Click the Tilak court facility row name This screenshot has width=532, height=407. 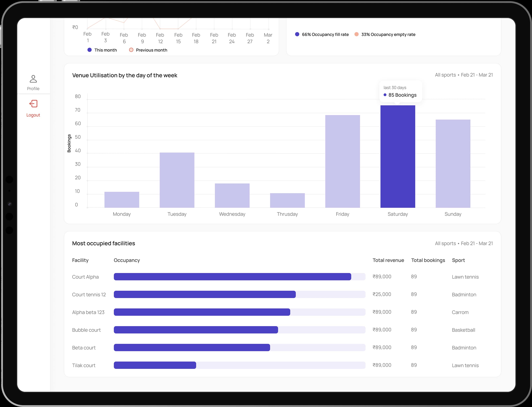tap(84, 365)
